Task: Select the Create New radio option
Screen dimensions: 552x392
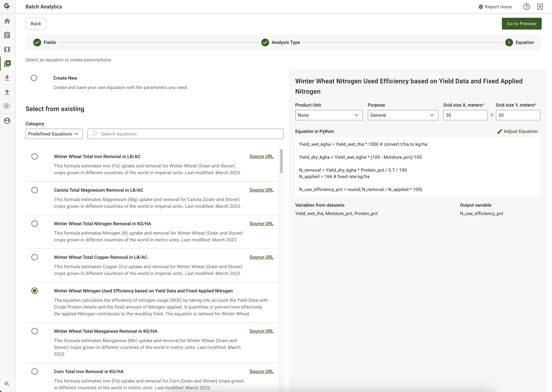Action: pos(34,78)
